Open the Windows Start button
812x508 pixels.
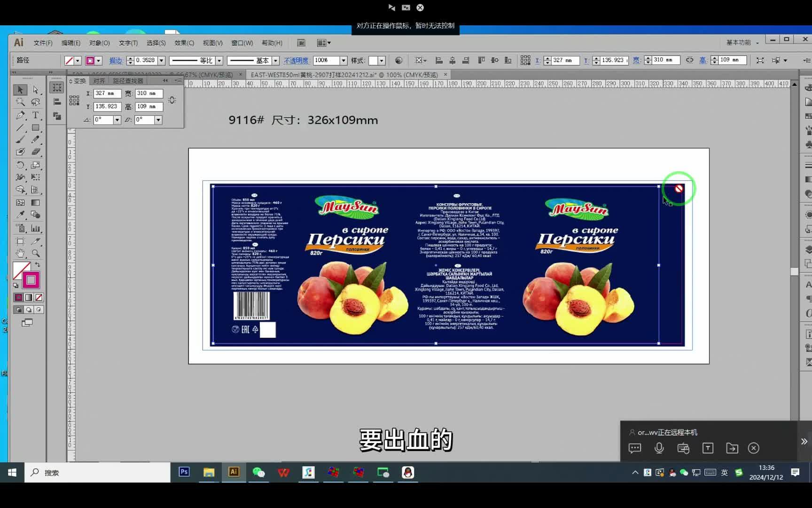pyautogui.click(x=12, y=472)
